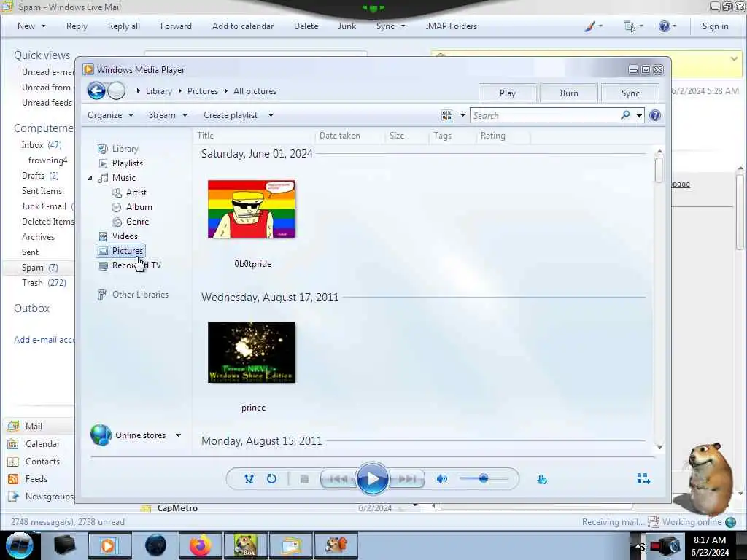Sort by the Date taken column header
This screenshot has height=560, width=747.
349,136
